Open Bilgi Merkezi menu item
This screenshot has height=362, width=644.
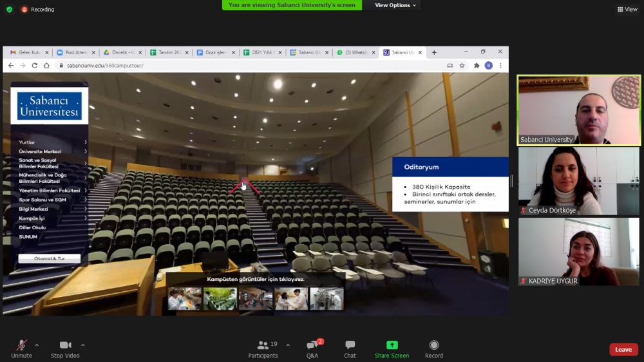click(x=53, y=209)
